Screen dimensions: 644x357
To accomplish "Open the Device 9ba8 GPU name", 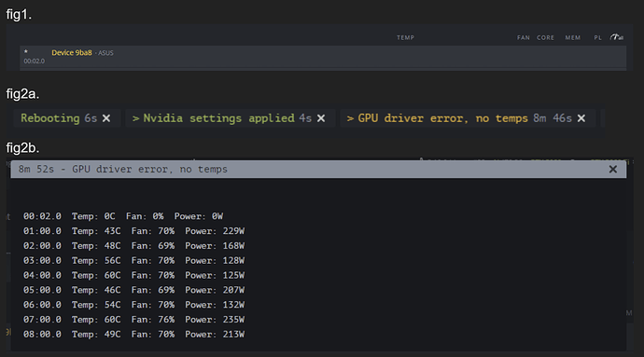I will point(72,52).
